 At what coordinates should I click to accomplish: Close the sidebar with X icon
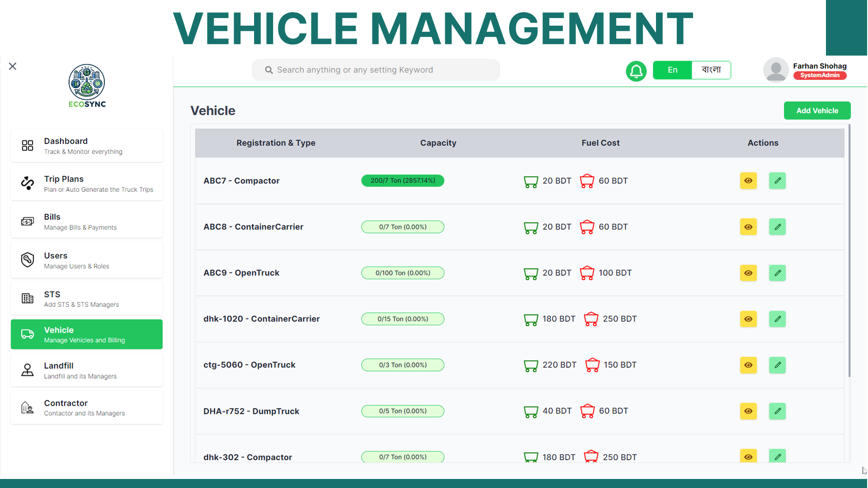[13, 66]
